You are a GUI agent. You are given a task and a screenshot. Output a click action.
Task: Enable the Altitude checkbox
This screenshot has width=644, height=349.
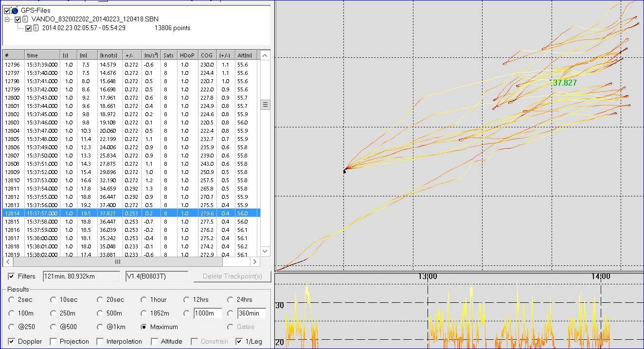[x=155, y=341]
